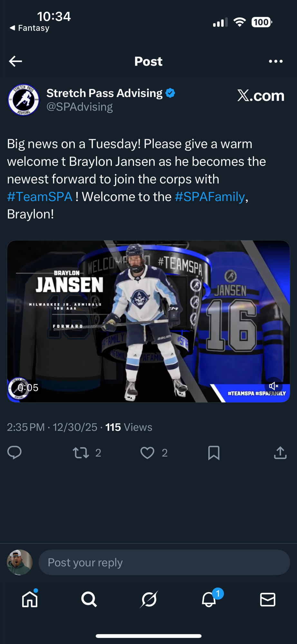Open the Stretch Pass Advising account name

104,93
